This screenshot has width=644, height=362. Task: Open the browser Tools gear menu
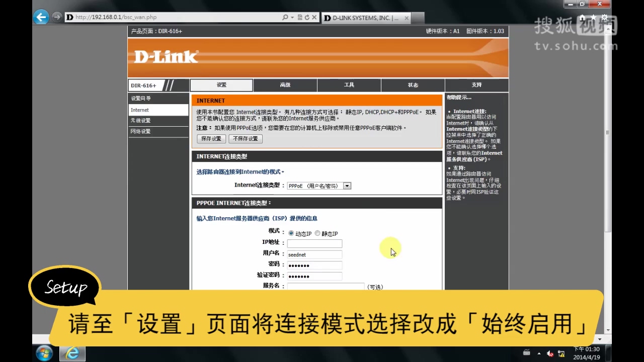coord(604,16)
